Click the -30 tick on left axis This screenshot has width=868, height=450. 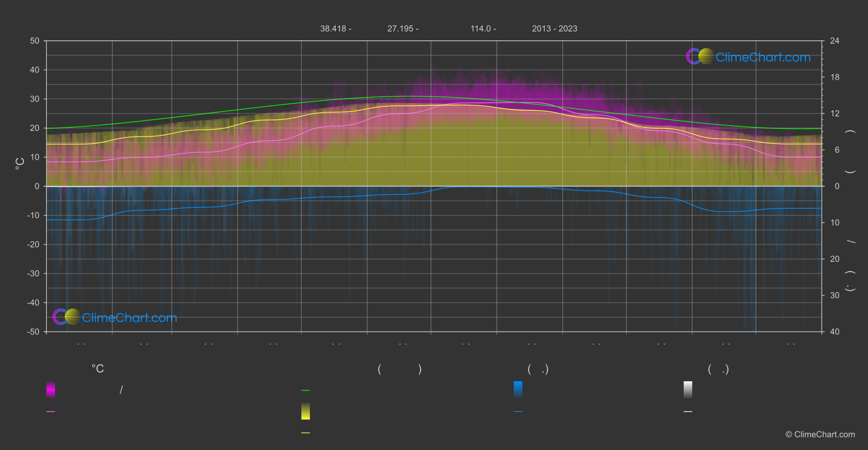33,273
